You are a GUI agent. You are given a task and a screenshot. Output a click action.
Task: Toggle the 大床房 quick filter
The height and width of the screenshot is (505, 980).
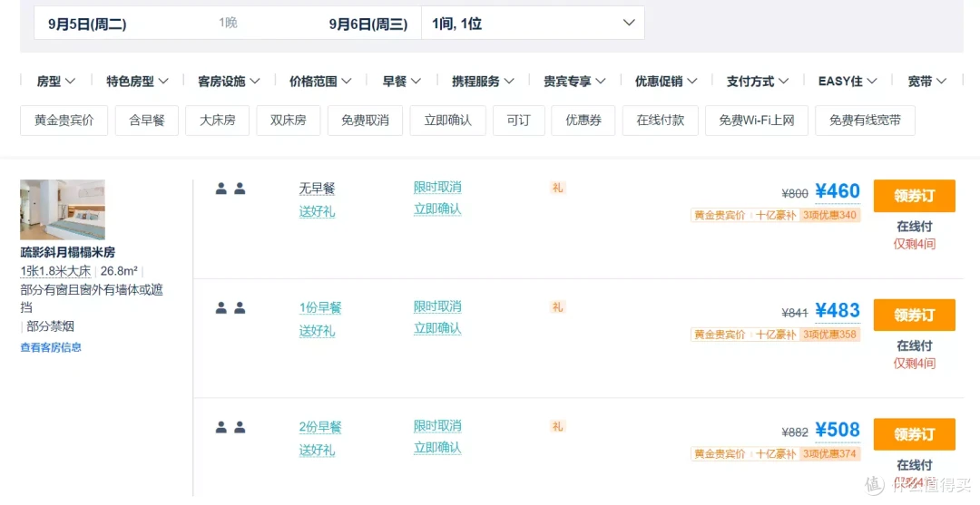(218, 121)
